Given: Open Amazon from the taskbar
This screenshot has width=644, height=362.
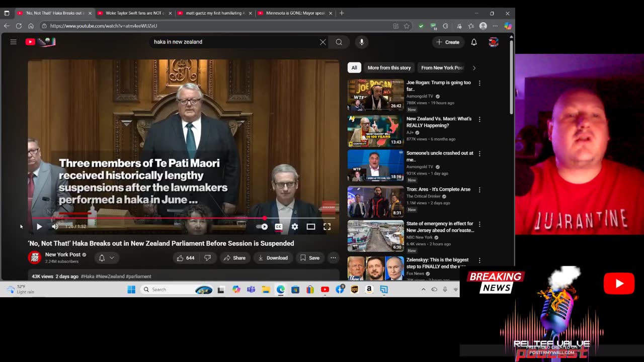Looking at the screenshot, I should coord(369,290).
